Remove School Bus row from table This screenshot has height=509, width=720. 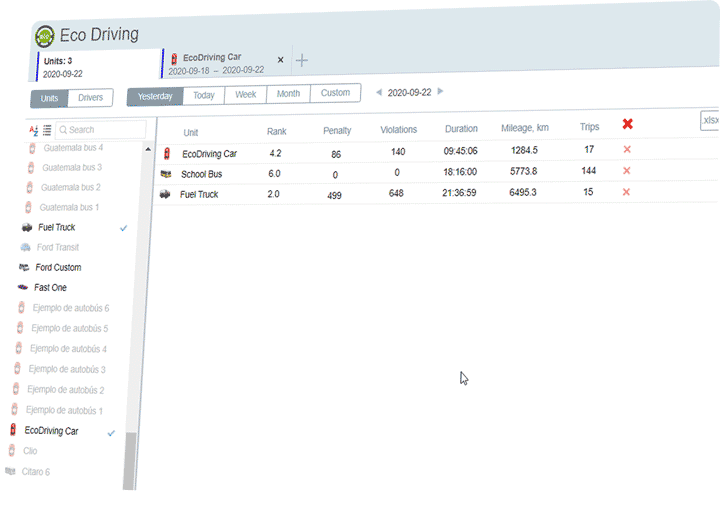coord(626,170)
